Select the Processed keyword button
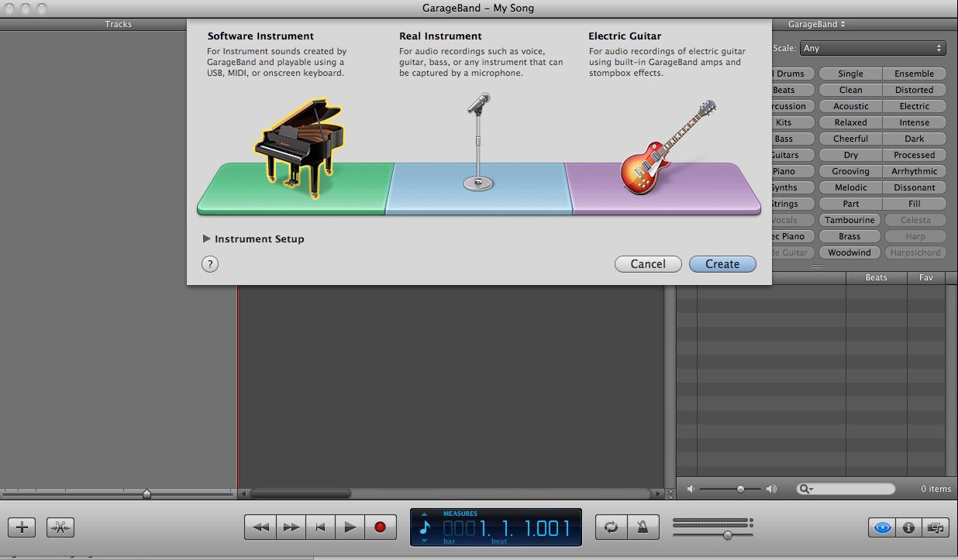 [915, 155]
